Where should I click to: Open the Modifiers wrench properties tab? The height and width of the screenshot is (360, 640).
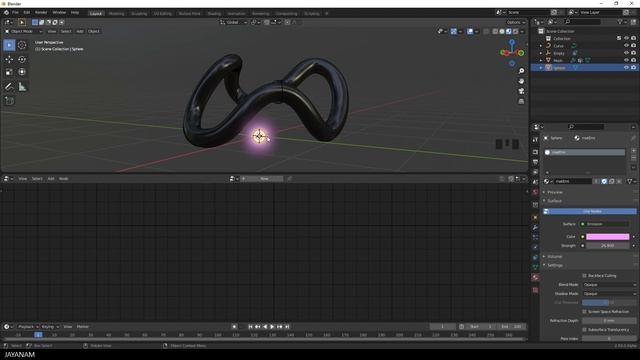(536, 227)
